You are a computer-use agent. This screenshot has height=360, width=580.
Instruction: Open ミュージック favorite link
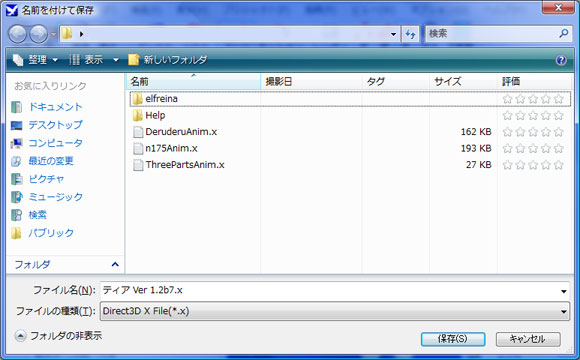(x=55, y=197)
